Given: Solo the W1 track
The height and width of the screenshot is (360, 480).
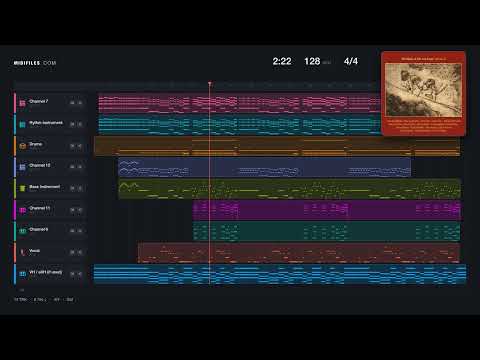Looking at the screenshot, I should point(80,274).
